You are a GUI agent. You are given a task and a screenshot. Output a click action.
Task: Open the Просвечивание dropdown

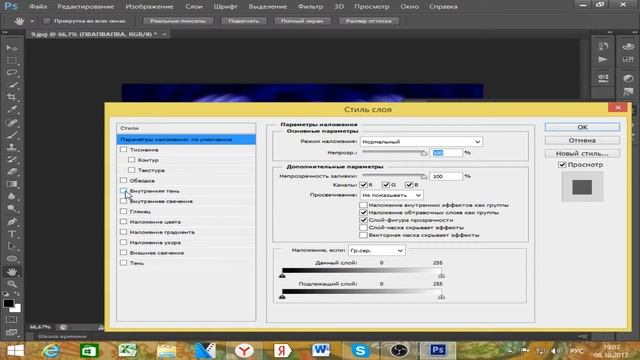pyautogui.click(x=391, y=195)
